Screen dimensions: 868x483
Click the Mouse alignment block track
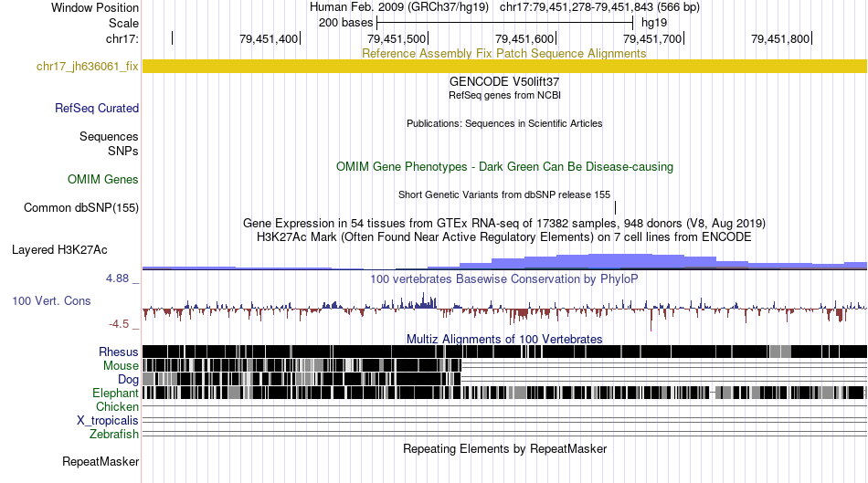302,365
